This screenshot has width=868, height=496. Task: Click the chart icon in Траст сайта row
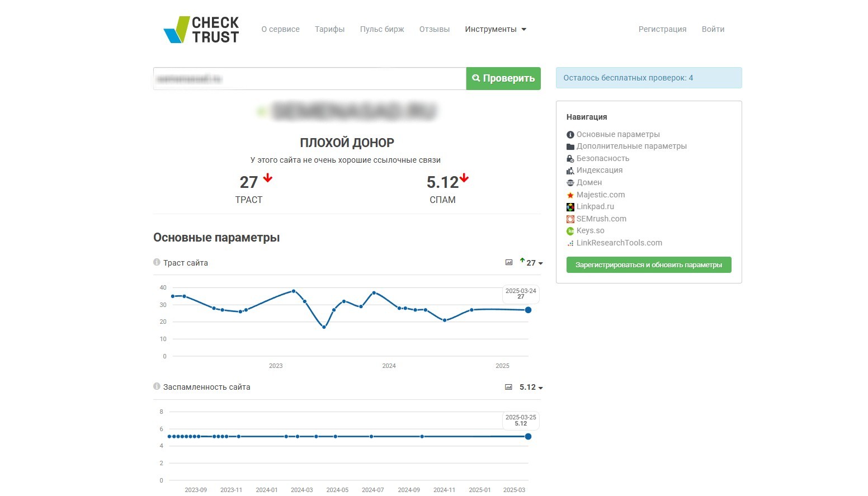[x=509, y=262]
